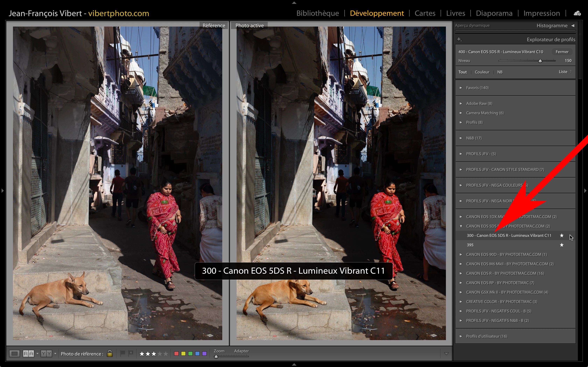Click the Niveau amount slider handle
The height and width of the screenshot is (367, 588).
[540, 61]
